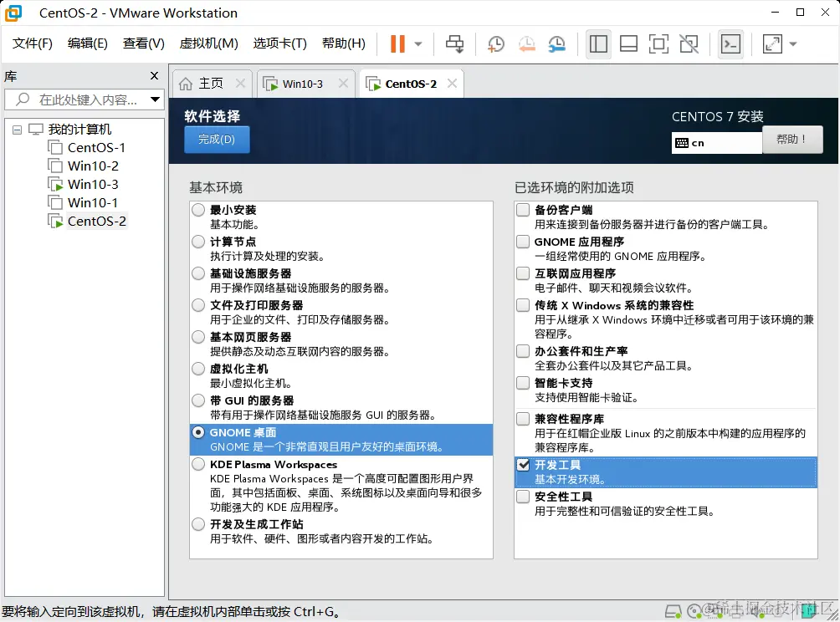Check the 办公套件和生产率 checkbox
The height and width of the screenshot is (622, 840).
point(523,351)
